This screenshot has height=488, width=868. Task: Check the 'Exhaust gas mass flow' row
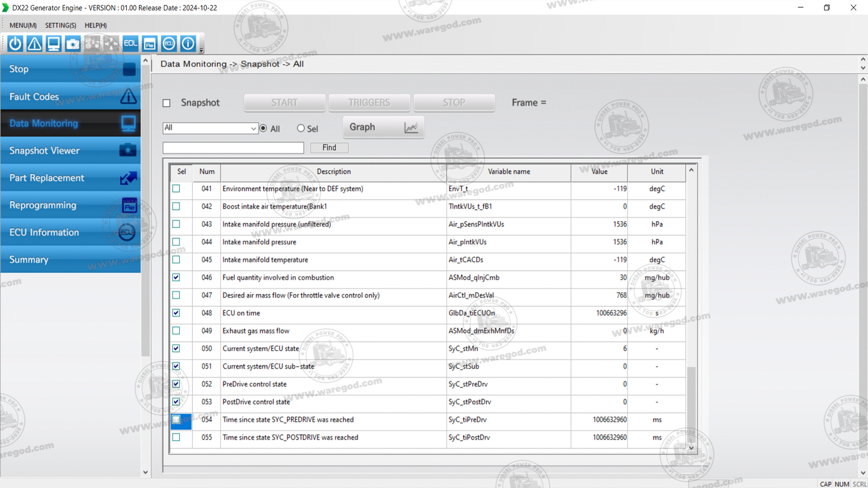click(177, 331)
